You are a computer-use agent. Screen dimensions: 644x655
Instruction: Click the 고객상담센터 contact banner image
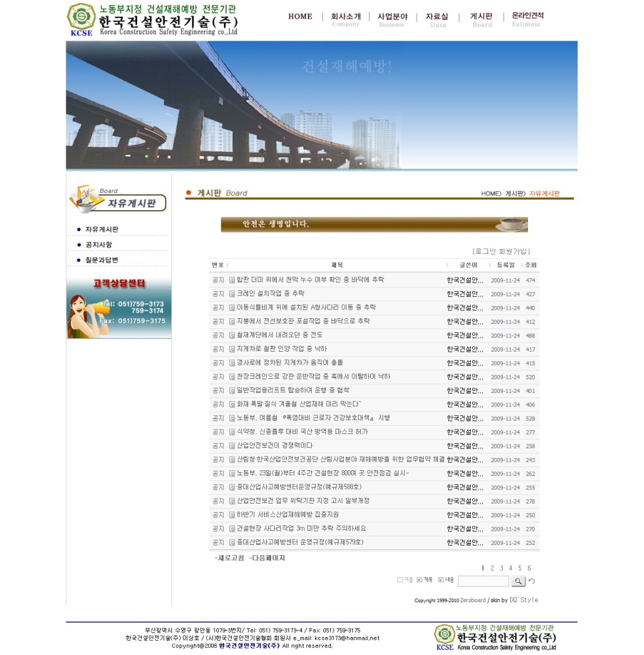click(x=118, y=308)
